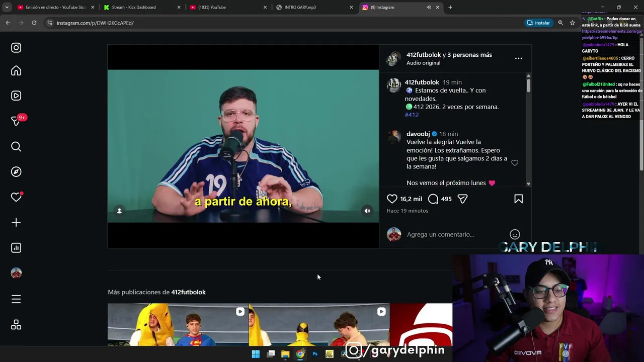Screen dimensions: 644x362
Task: Open davoobj's avatar in comments
Action: pyautogui.click(x=394, y=136)
